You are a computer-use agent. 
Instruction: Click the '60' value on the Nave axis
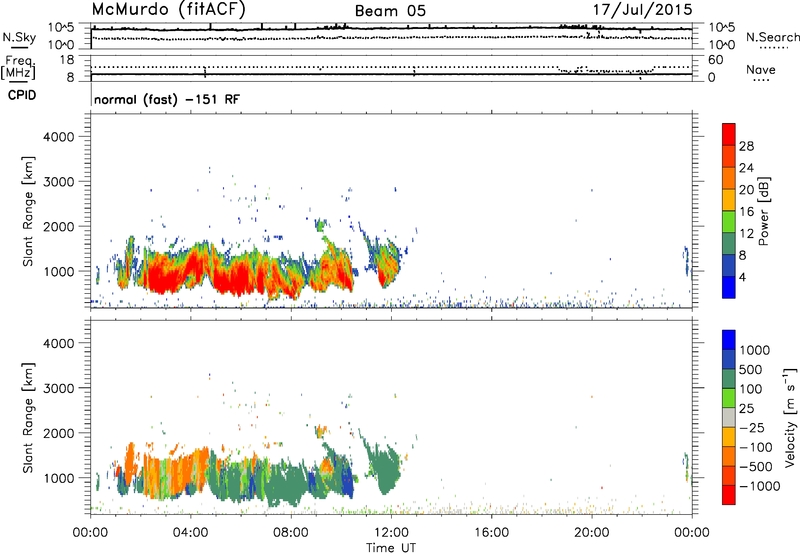(x=716, y=60)
